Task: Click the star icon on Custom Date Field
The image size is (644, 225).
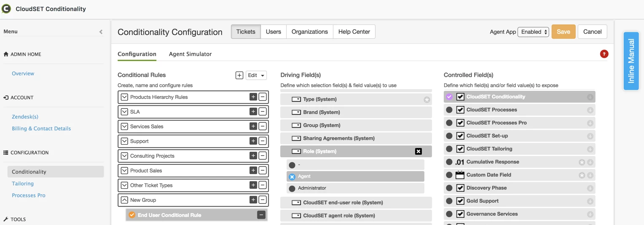Action: click(x=582, y=175)
